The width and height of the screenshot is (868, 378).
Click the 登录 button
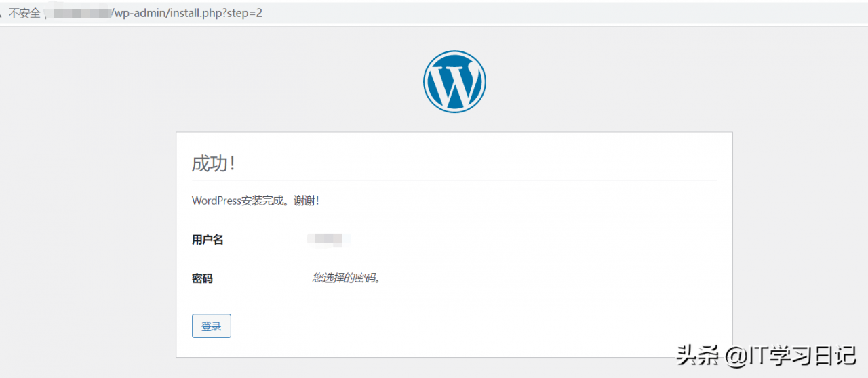(x=212, y=326)
